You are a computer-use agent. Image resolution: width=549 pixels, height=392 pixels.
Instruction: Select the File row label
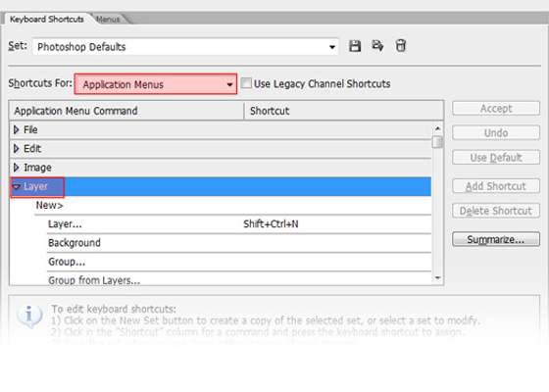tap(30, 129)
